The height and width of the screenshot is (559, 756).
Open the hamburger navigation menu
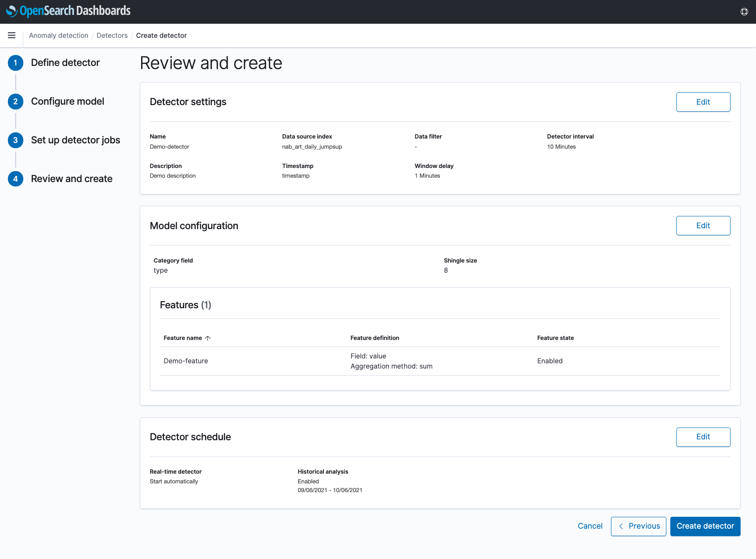(x=12, y=35)
